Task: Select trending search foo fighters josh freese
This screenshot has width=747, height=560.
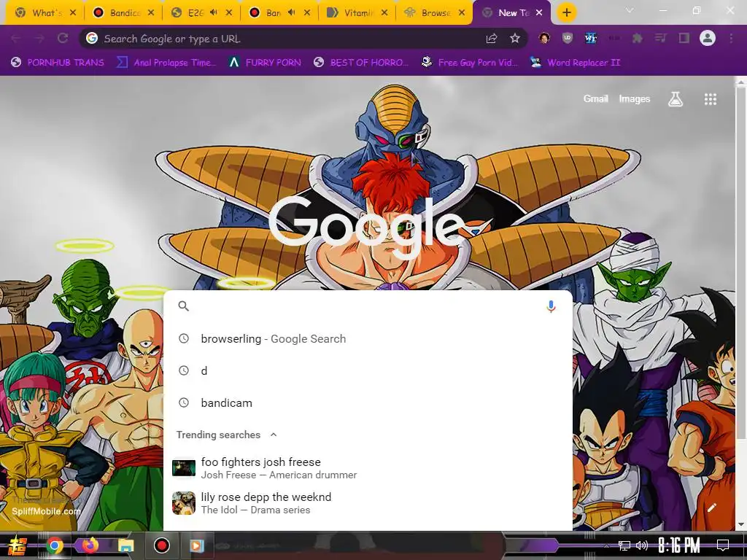Action: click(368, 468)
